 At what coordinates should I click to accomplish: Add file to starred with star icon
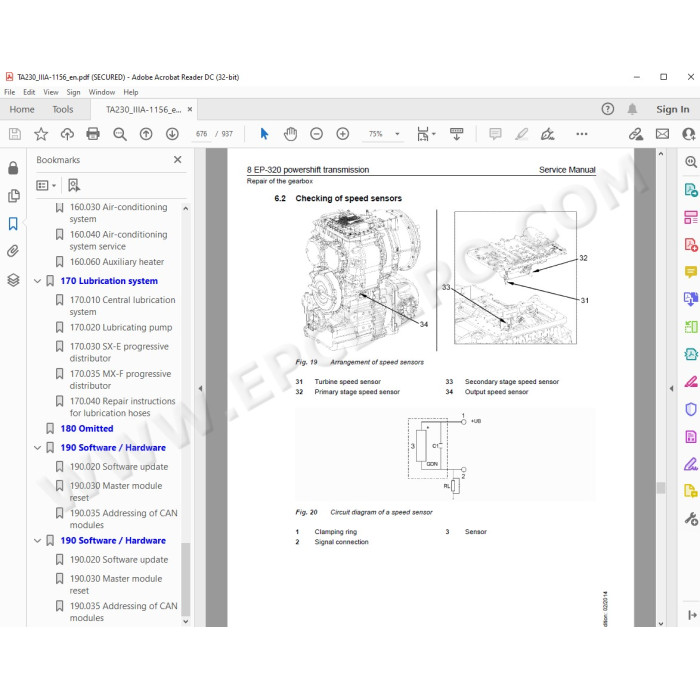pos(41,134)
